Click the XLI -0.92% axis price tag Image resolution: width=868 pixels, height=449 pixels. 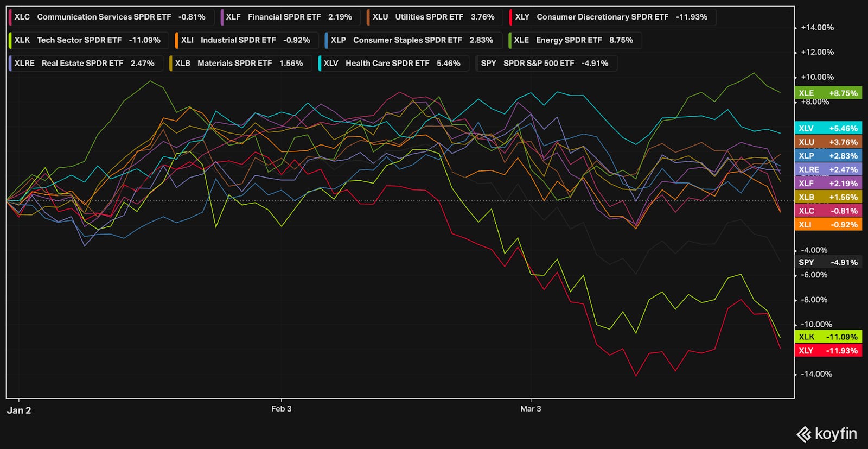[828, 224]
